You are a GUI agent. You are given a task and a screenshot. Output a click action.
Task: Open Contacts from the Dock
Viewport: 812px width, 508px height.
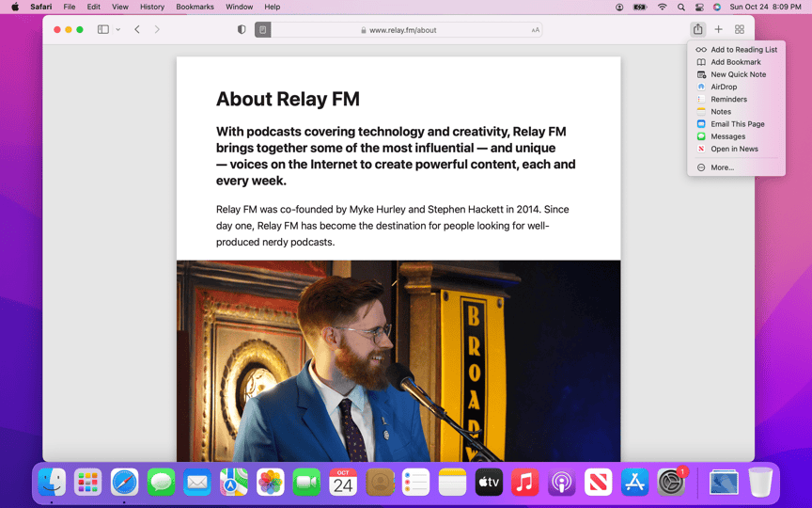click(380, 482)
